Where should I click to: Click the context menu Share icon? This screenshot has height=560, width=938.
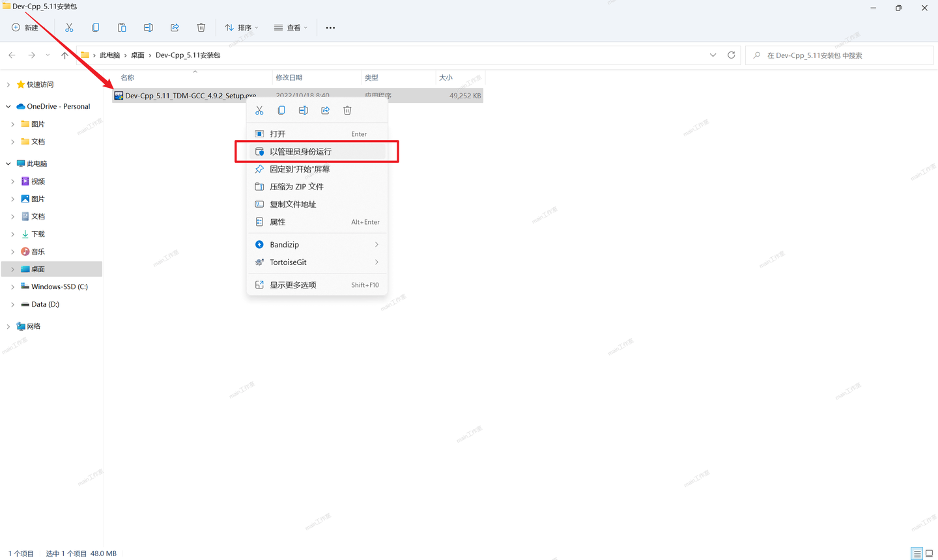[325, 110]
